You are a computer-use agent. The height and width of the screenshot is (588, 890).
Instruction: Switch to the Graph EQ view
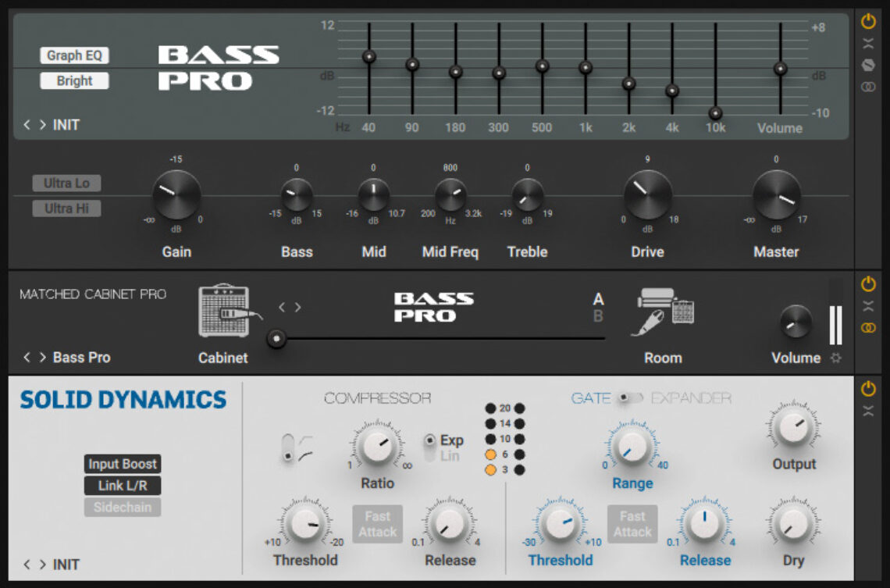74,55
